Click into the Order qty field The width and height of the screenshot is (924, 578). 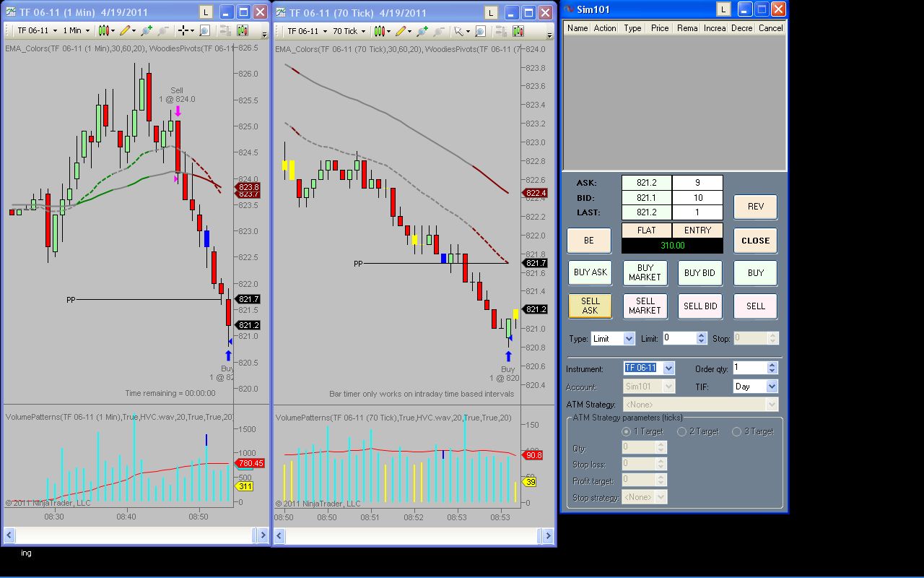[749, 368]
